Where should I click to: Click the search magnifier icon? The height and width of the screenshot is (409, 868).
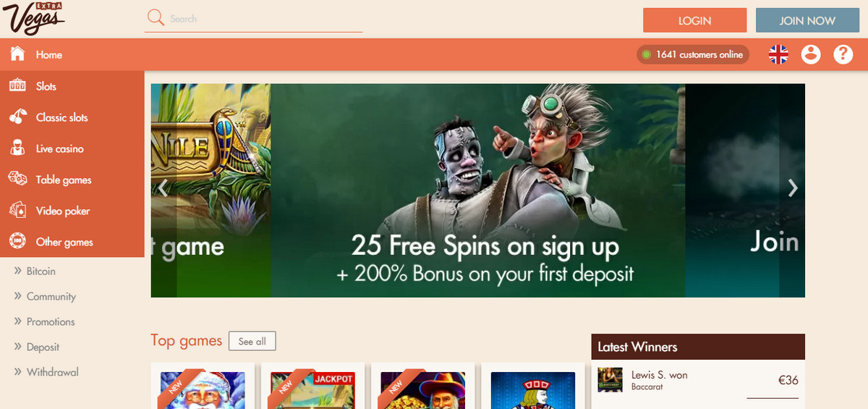click(156, 18)
